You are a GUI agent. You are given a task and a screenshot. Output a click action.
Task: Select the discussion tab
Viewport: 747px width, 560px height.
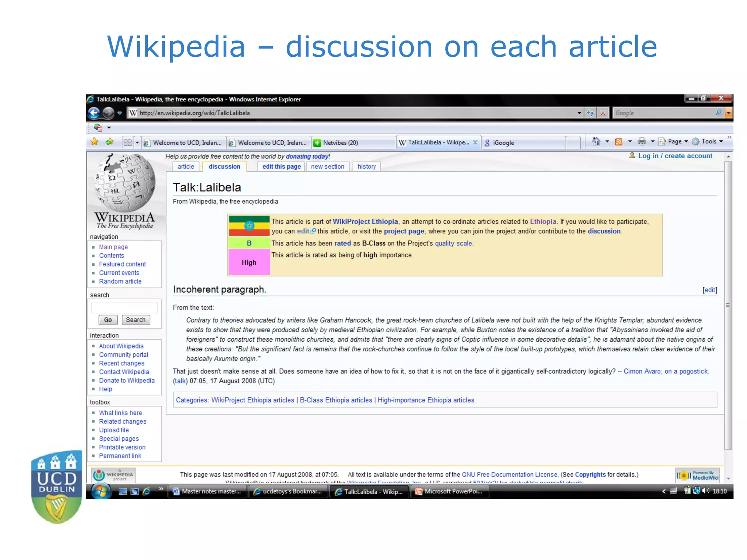(x=224, y=167)
